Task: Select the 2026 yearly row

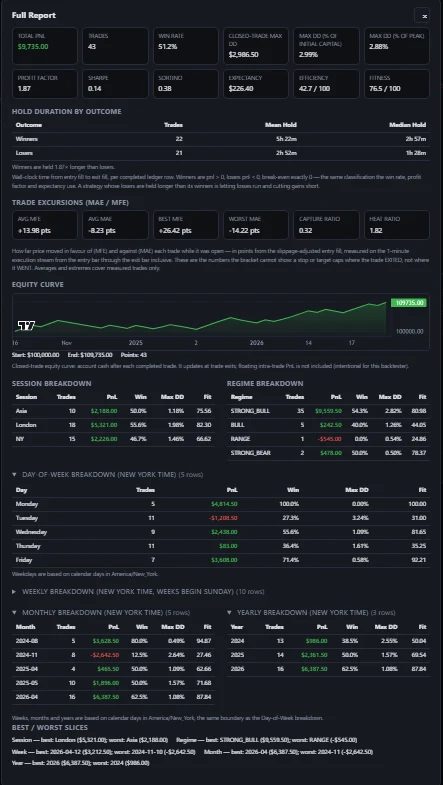Action: coord(328,669)
